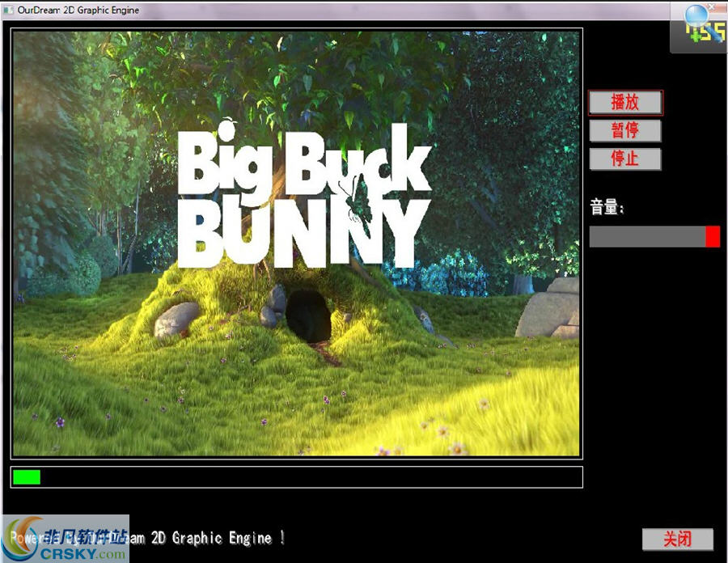Click the 播放 (Play) button
The image size is (728, 563).
[x=625, y=103]
